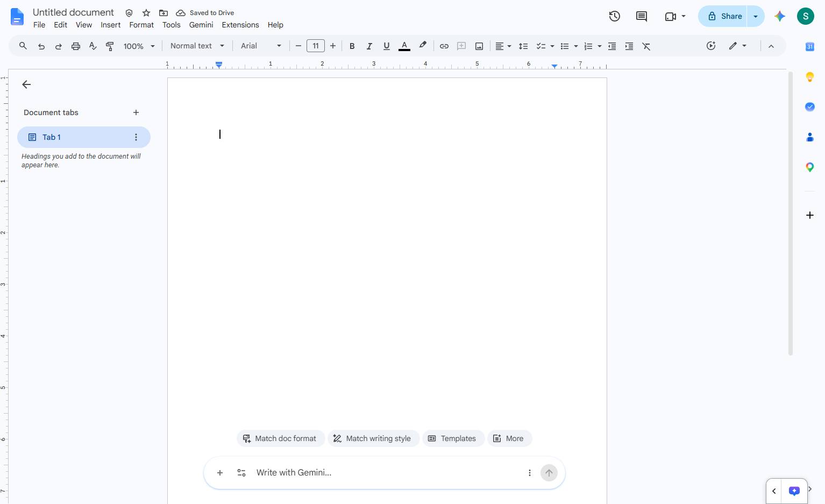825x504 pixels.
Task: Show all comments icon in header
Action: 642,16
